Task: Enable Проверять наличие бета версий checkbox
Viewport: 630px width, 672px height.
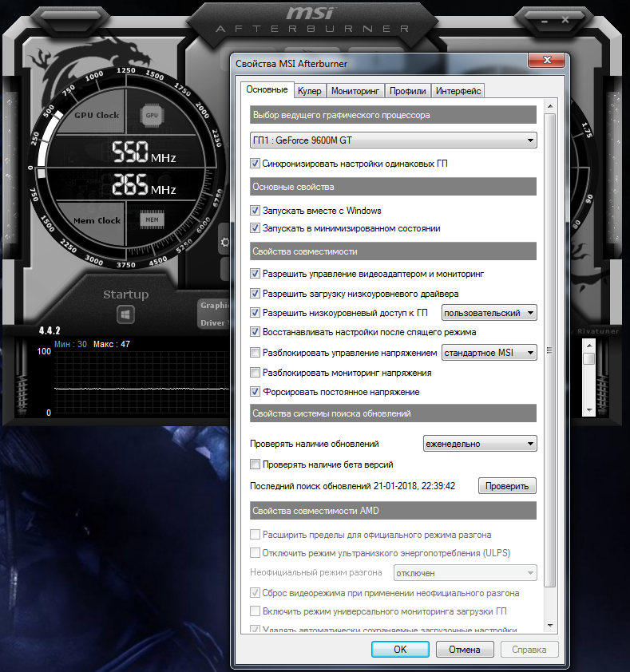Action: [256, 464]
